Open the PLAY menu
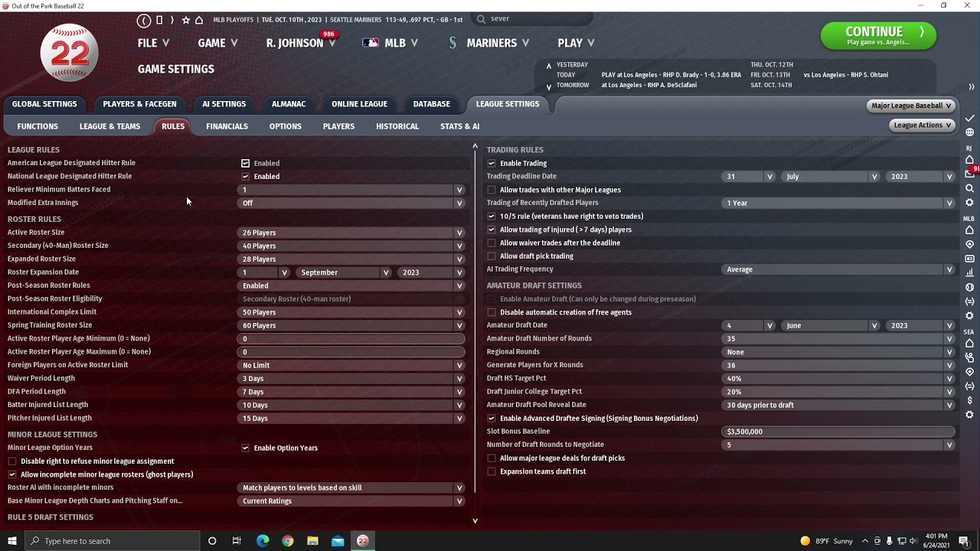 click(x=576, y=43)
